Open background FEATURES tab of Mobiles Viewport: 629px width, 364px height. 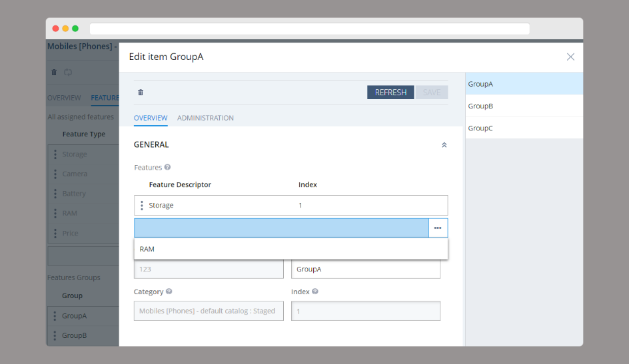coord(105,98)
